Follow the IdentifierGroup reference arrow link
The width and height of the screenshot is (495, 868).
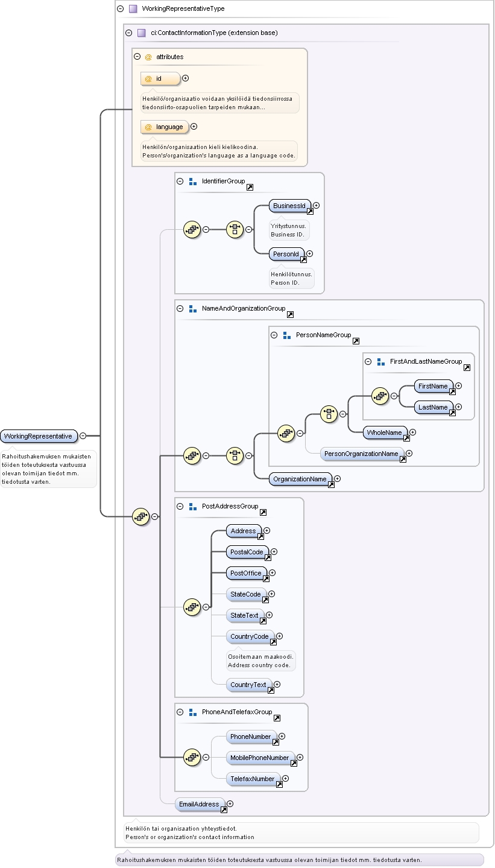click(x=250, y=188)
